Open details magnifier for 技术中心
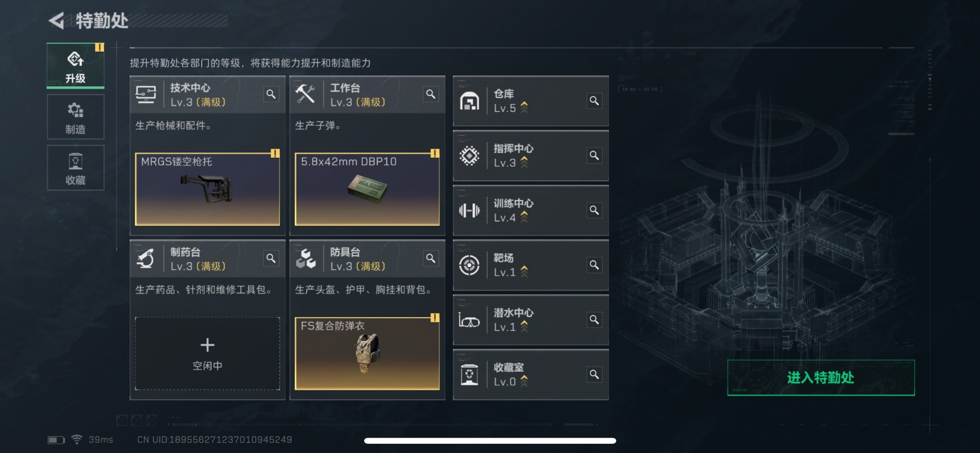Screen dimensions: 980x453 [271, 94]
